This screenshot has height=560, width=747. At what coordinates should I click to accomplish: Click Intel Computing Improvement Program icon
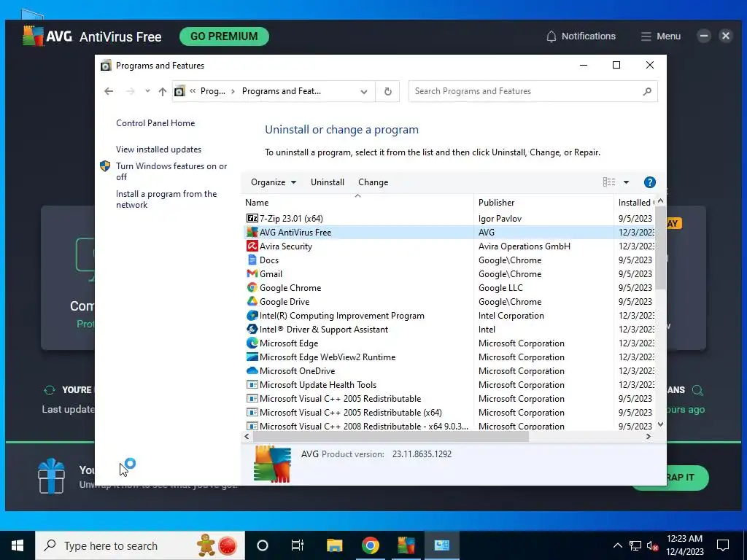(x=252, y=315)
